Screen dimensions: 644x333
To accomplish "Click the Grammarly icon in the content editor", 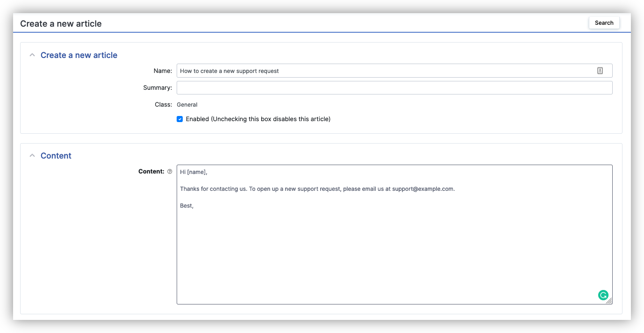I will coord(603,295).
